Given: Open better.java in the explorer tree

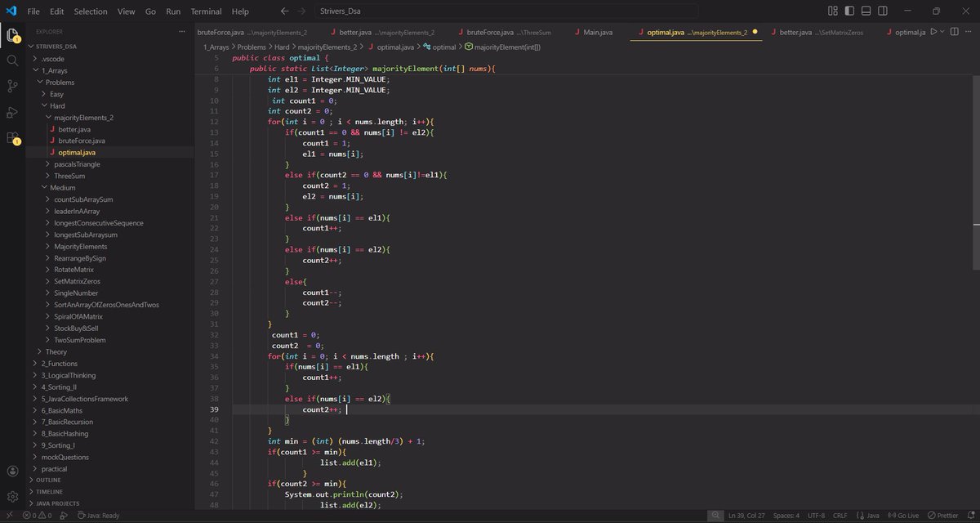Looking at the screenshot, I should [x=110, y=129].
